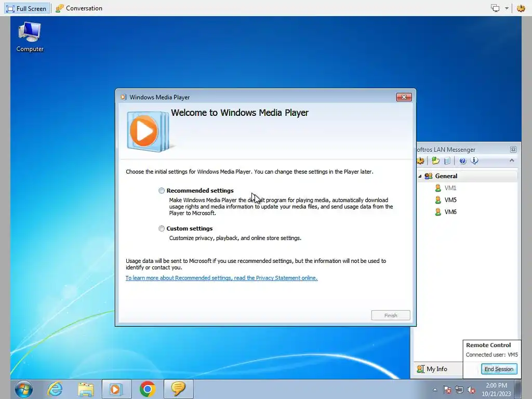Click the Media Player icon in the dialog title bar

pos(124,97)
